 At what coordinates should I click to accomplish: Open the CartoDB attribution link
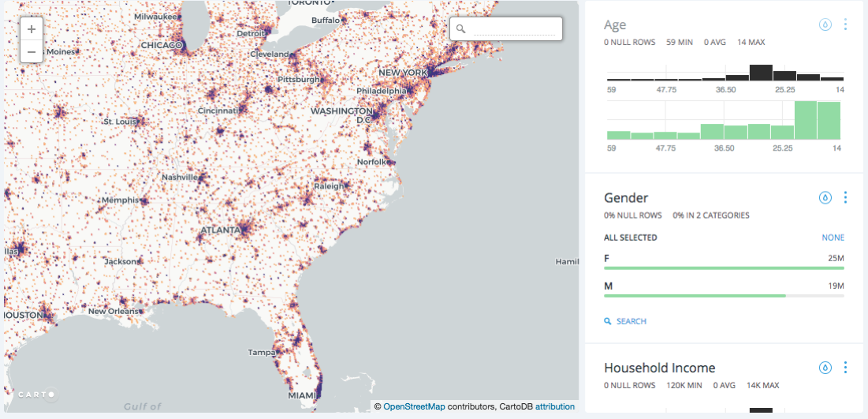coord(554,407)
